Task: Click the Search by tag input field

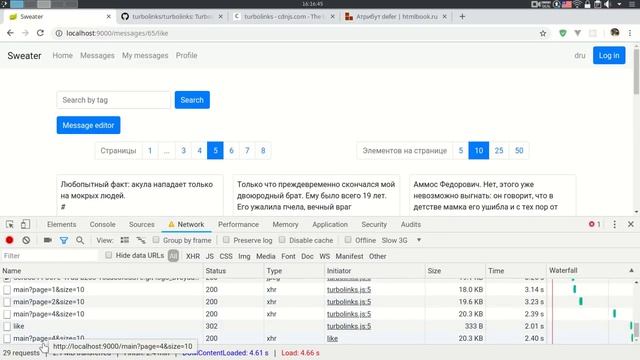Action: point(113,100)
